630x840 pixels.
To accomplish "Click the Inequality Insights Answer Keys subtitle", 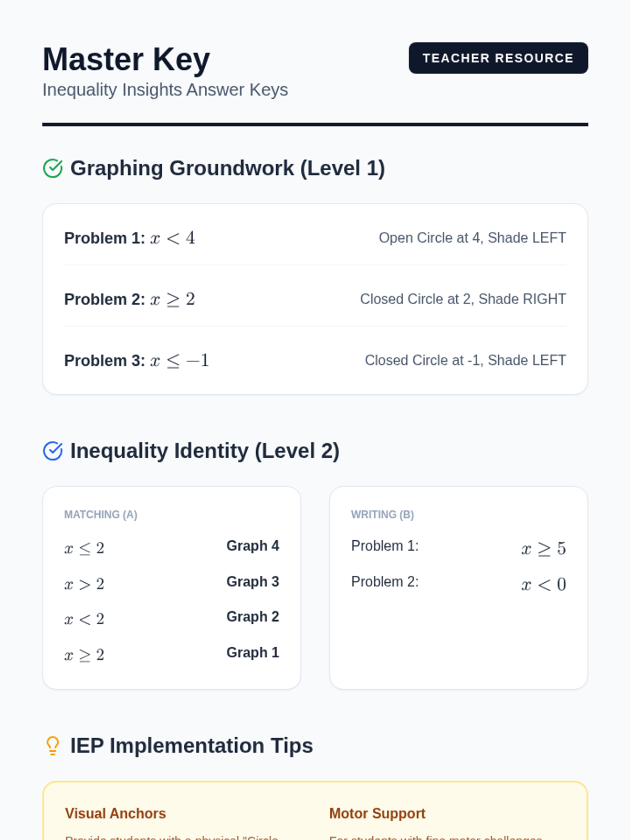I will pos(165,90).
